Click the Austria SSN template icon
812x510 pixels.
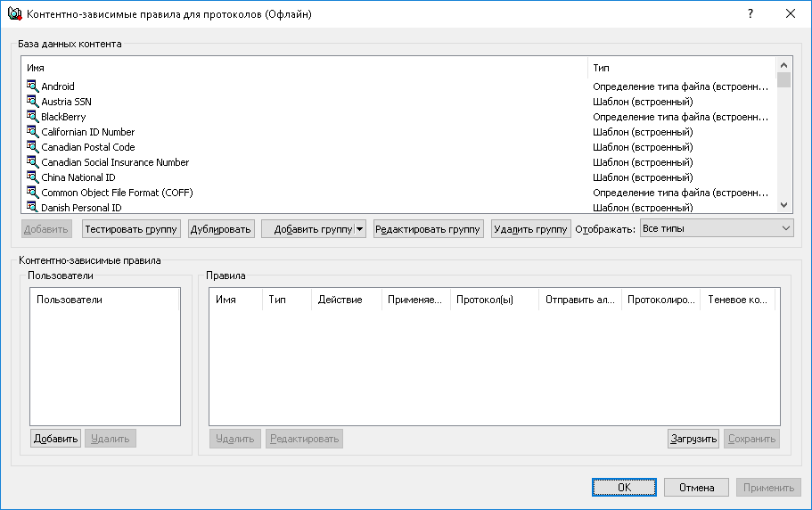coord(33,102)
